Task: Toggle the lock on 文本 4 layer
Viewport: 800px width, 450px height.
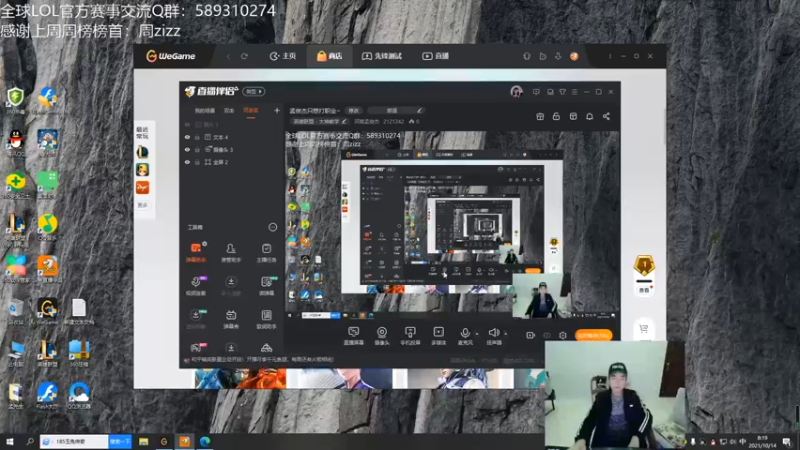Action: [x=197, y=137]
